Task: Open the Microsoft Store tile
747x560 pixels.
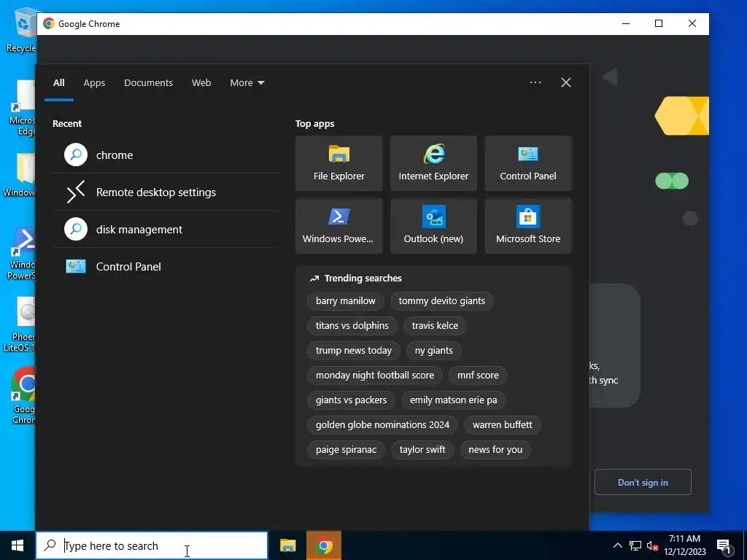Action: click(x=528, y=226)
